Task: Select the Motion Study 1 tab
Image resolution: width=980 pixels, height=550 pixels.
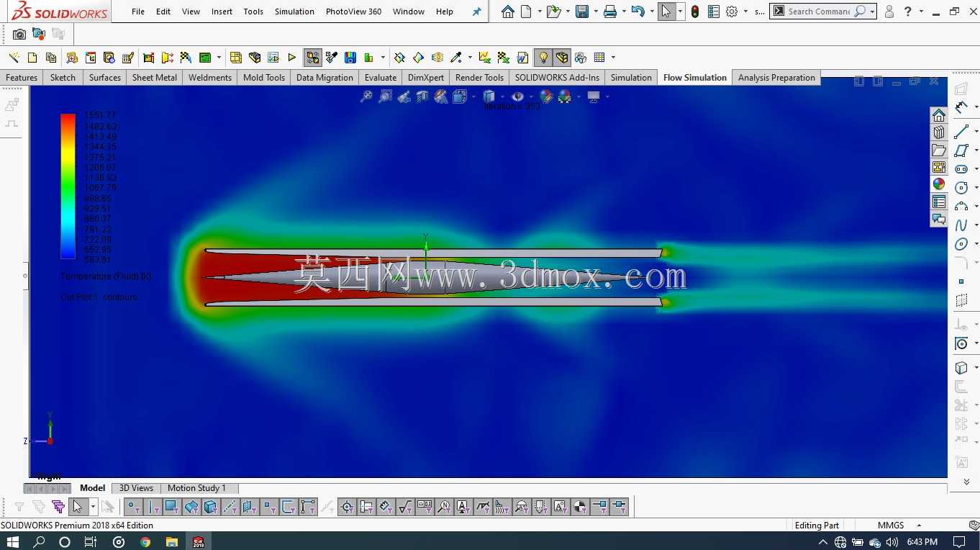Action: (196, 488)
